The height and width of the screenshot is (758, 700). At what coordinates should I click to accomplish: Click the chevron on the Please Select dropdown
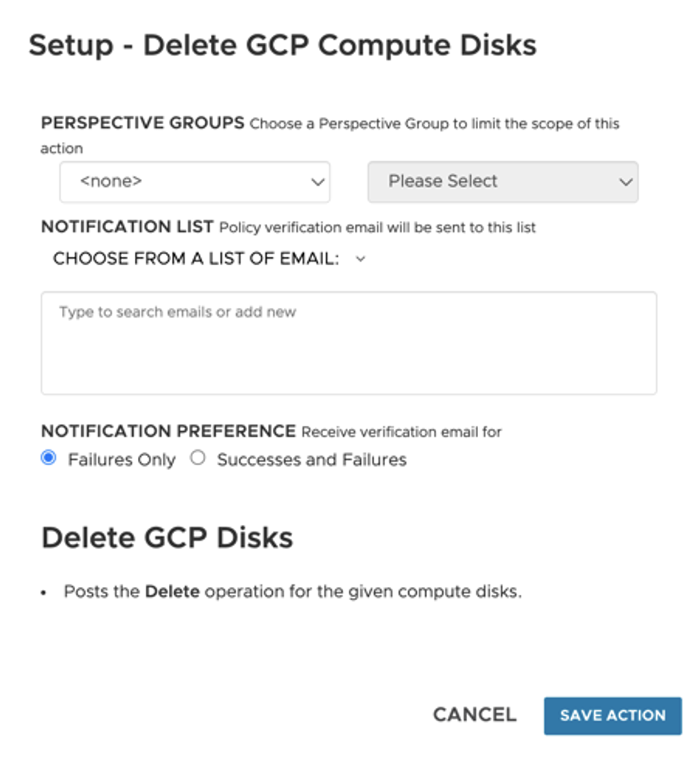pyautogui.click(x=626, y=181)
